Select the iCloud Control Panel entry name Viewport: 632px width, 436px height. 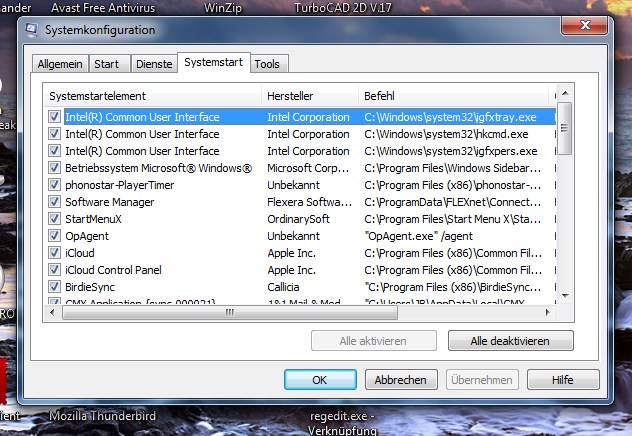tap(113, 270)
